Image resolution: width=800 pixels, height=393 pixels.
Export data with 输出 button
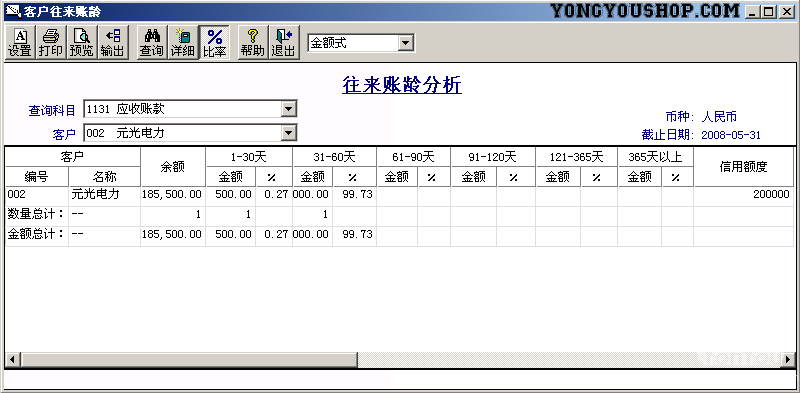[112, 43]
